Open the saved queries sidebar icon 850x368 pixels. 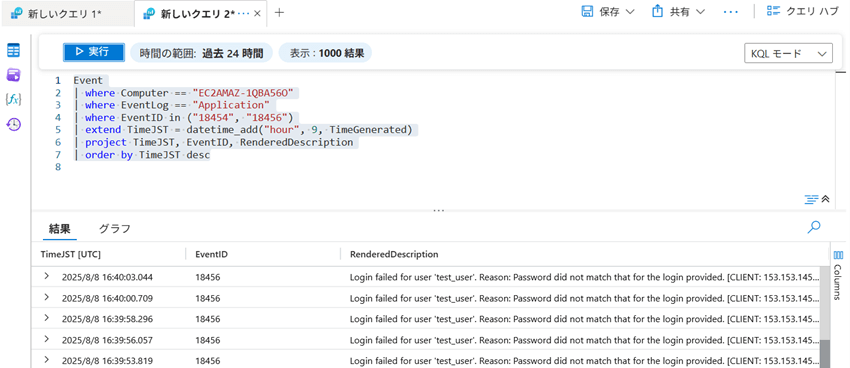(x=14, y=75)
